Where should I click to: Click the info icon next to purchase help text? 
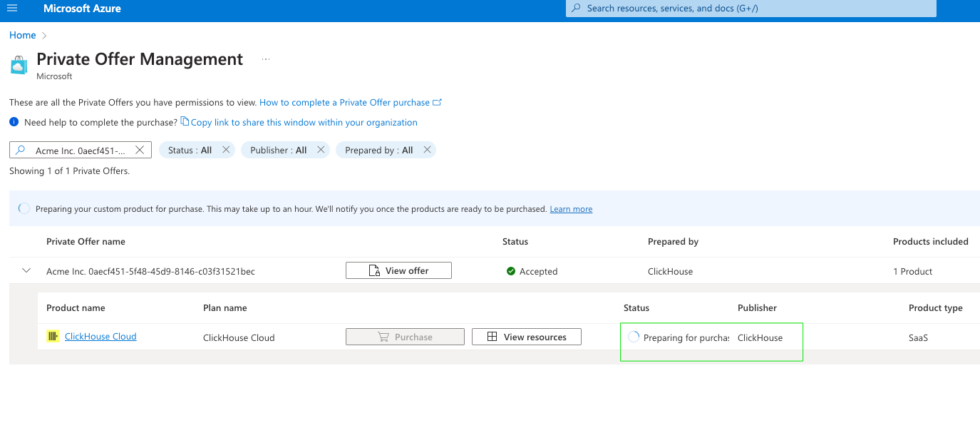14,122
